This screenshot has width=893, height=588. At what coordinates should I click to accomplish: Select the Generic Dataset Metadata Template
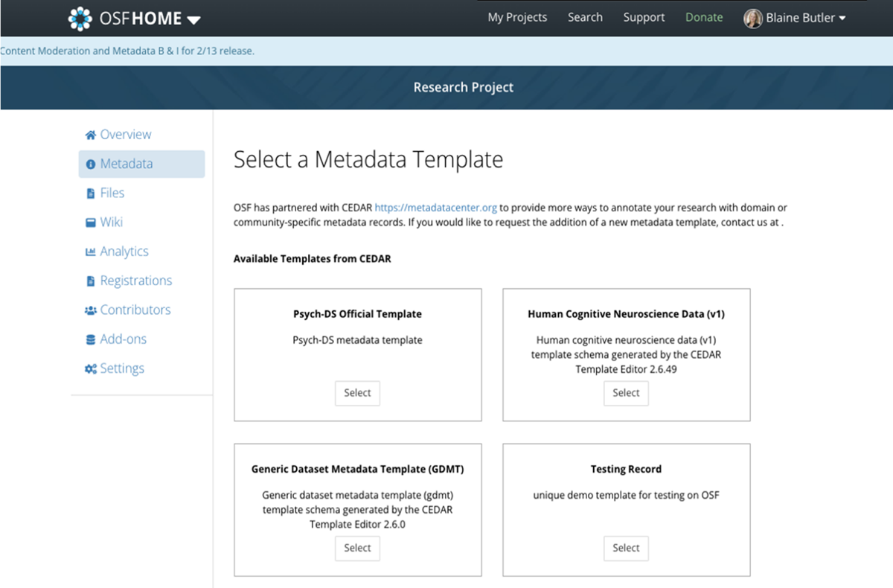pyautogui.click(x=357, y=548)
